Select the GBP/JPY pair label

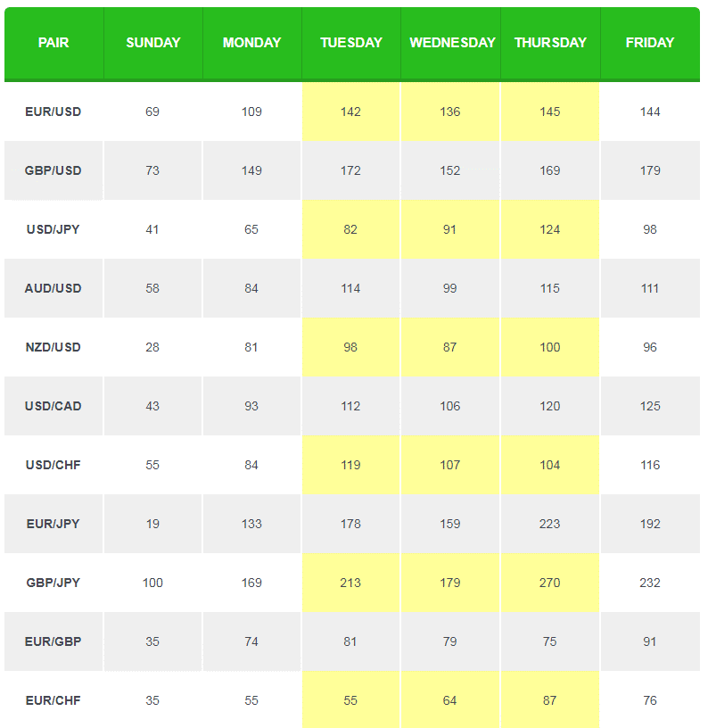(54, 583)
